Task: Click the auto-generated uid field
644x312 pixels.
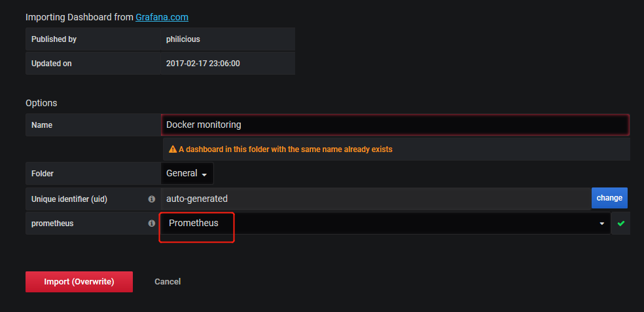Action: click(376, 198)
